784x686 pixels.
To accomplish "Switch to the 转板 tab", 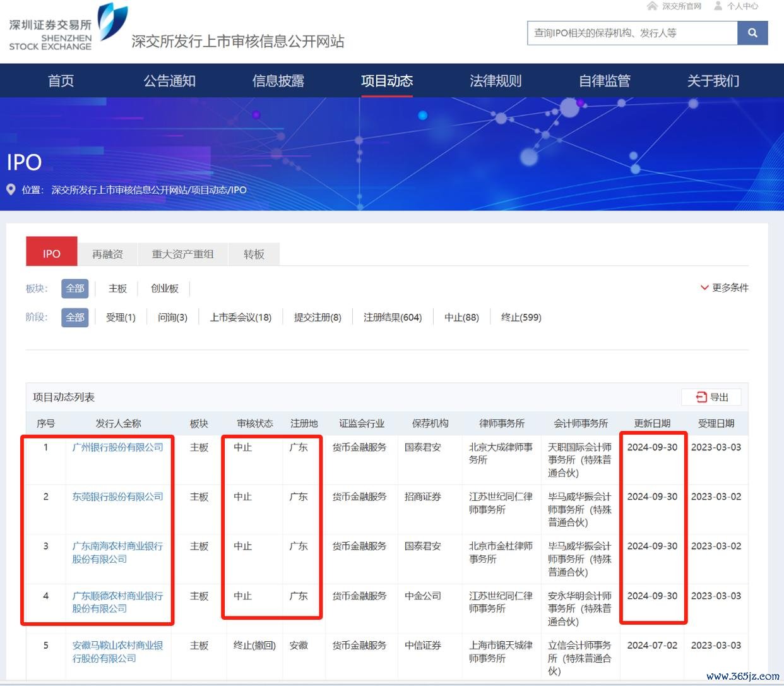I will (254, 254).
